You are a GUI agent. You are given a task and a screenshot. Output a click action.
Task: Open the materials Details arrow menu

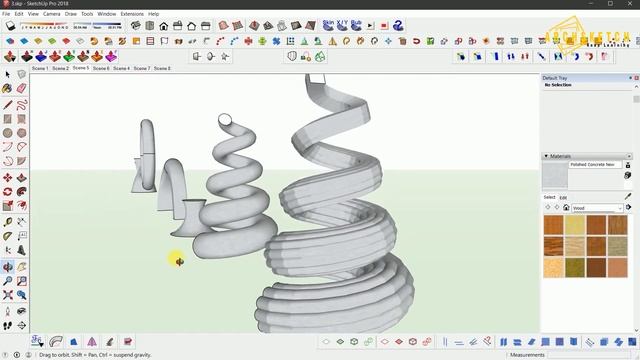tap(628, 207)
